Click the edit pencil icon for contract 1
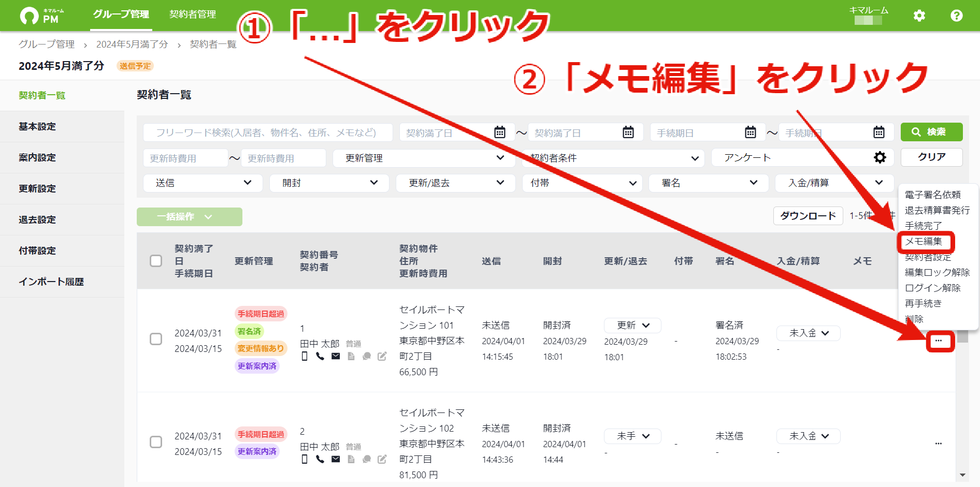 tap(382, 356)
